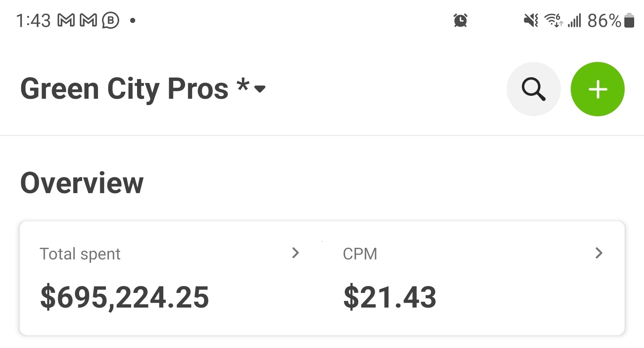Tap the $21.43 CPM value
This screenshot has height=348, width=644.
pos(390,297)
